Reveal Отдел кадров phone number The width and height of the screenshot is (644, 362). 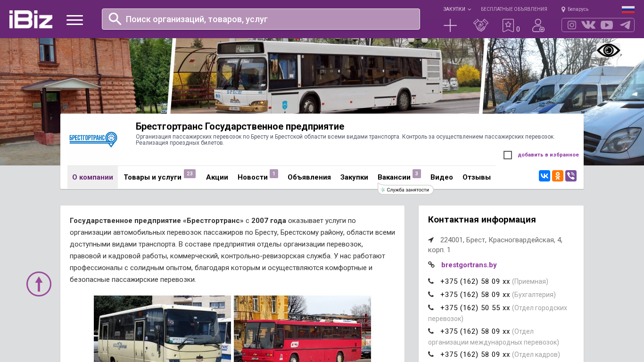click(x=475, y=354)
